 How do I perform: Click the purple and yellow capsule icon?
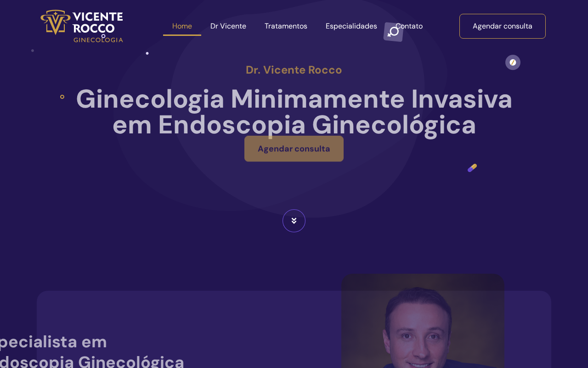click(x=472, y=168)
